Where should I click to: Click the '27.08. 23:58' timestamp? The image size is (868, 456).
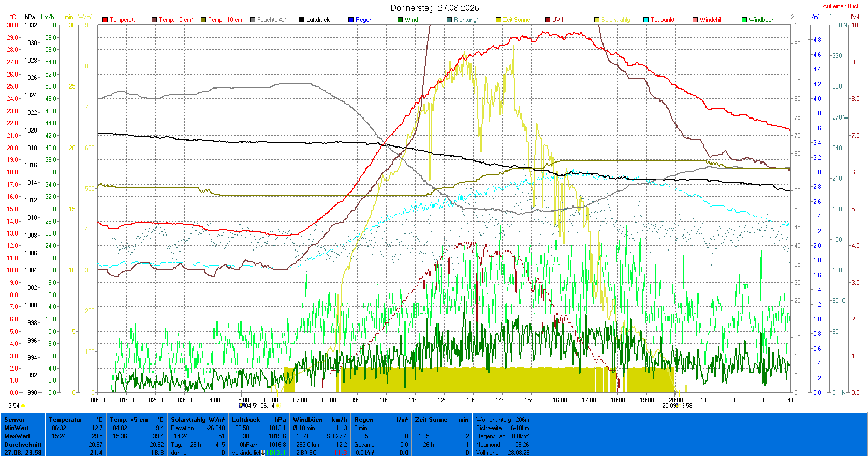click(x=23, y=453)
